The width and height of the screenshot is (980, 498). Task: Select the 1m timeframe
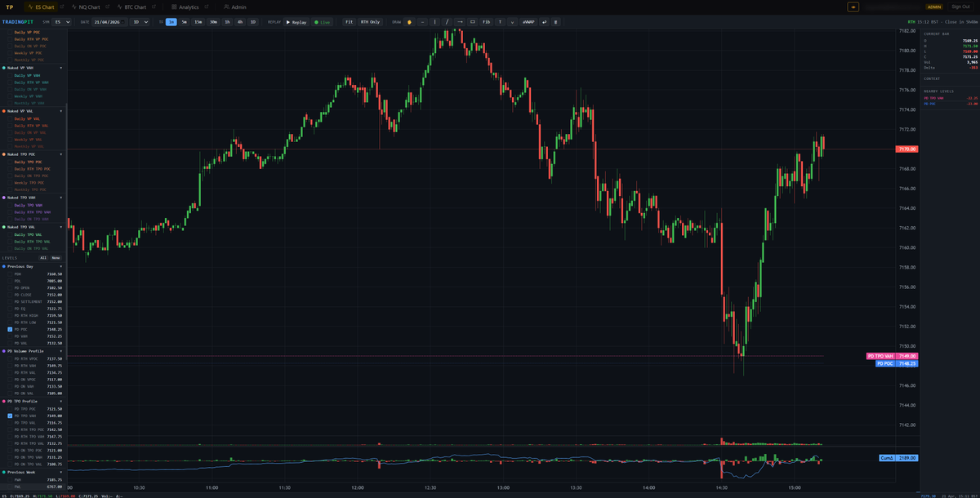(x=171, y=22)
